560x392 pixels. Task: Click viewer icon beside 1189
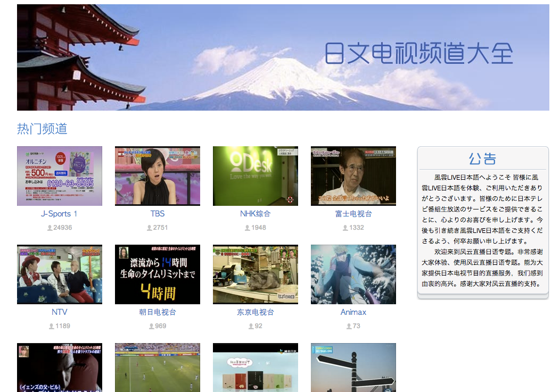52,326
